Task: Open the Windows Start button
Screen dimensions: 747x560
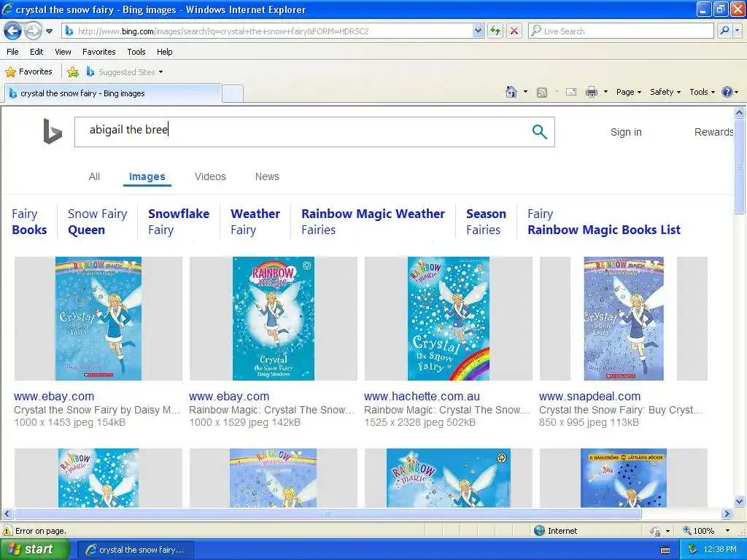Action: coord(34,550)
